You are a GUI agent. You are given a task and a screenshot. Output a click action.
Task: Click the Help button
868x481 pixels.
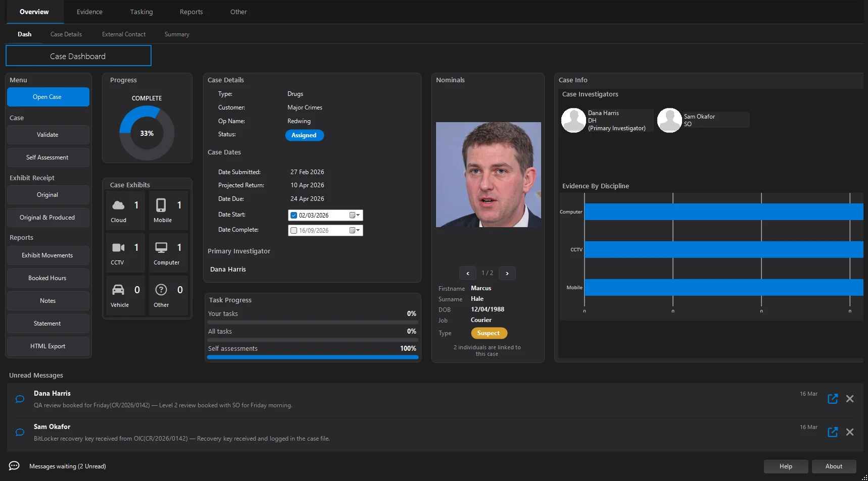pyautogui.click(x=786, y=466)
